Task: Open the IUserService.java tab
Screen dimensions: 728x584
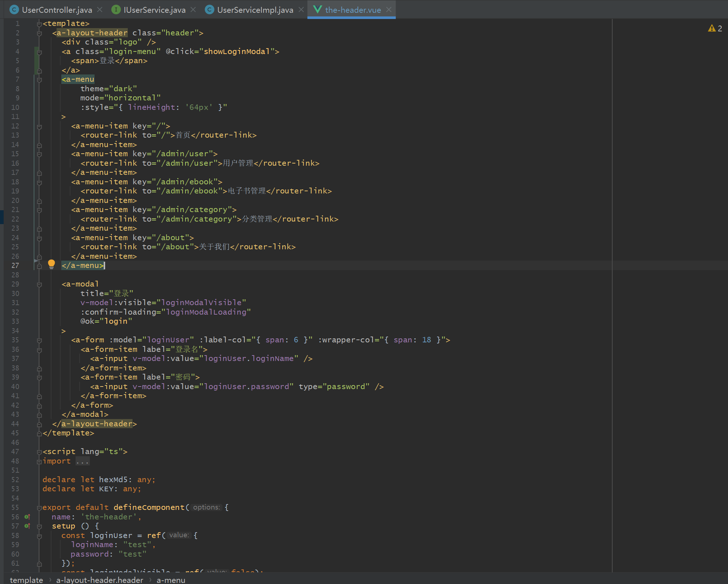Action: pos(154,10)
